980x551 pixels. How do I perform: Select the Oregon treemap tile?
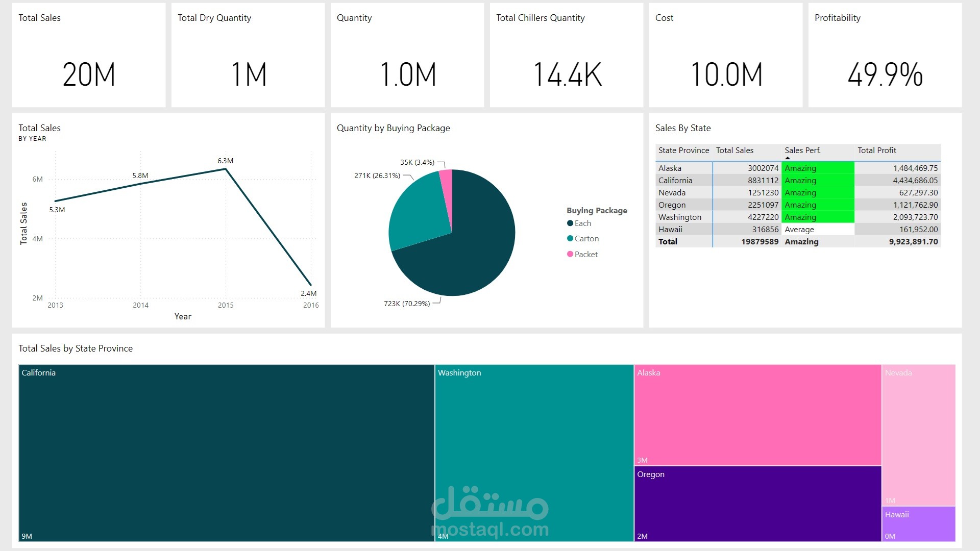coord(757,504)
